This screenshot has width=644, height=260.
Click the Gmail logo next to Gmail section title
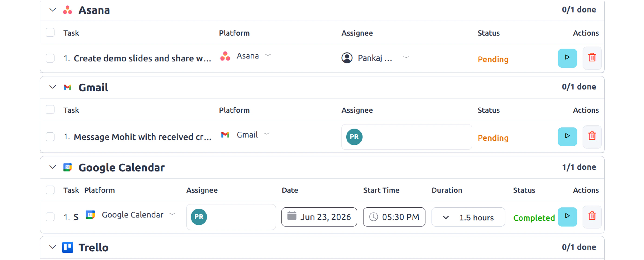coord(67,87)
